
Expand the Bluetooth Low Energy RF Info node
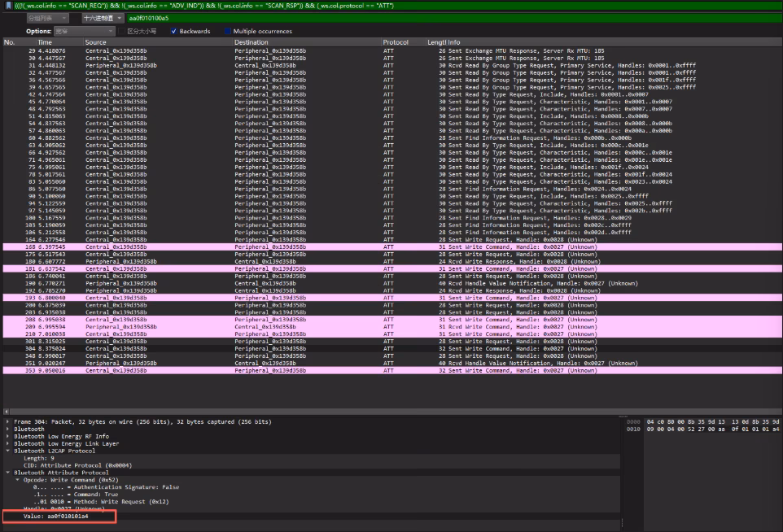point(7,436)
